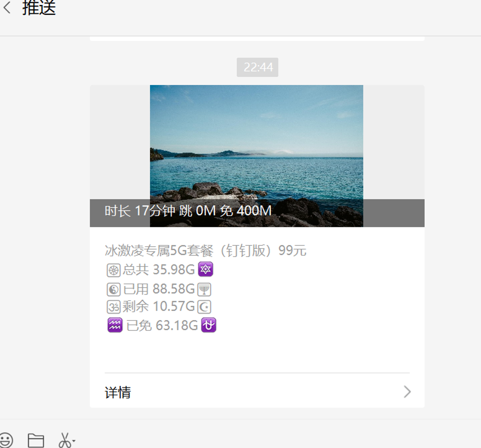Click the star and crescent emoji after 10.57G
The height and width of the screenshot is (448, 481).
[x=204, y=307]
